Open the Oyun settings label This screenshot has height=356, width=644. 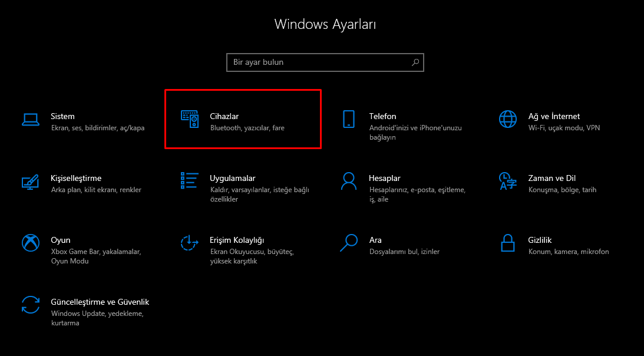coord(60,240)
